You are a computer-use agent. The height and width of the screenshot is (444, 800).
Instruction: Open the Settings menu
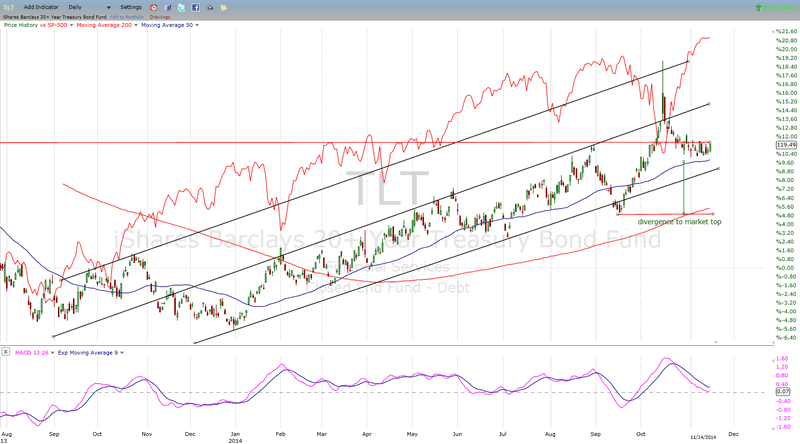(x=131, y=7)
